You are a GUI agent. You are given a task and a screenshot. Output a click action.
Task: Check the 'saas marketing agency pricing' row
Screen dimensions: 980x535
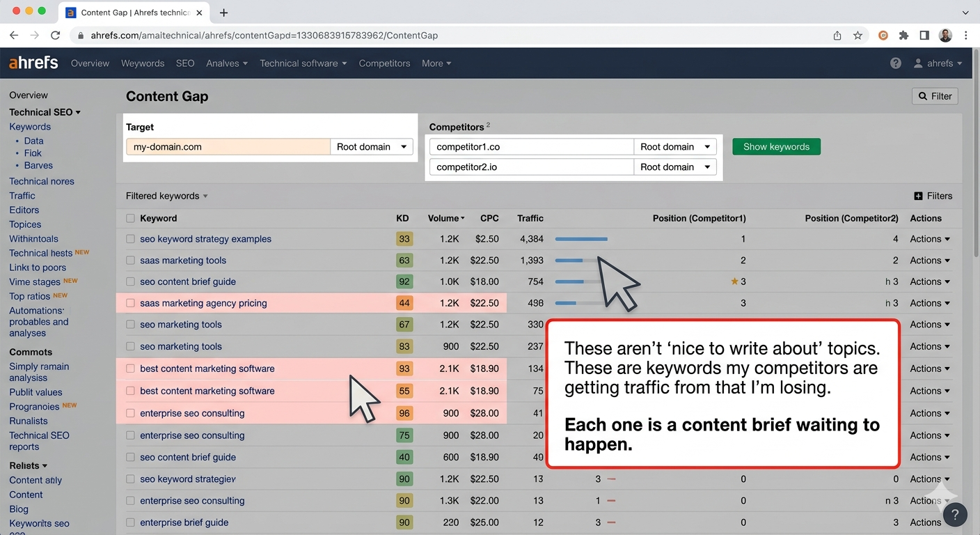coord(130,303)
